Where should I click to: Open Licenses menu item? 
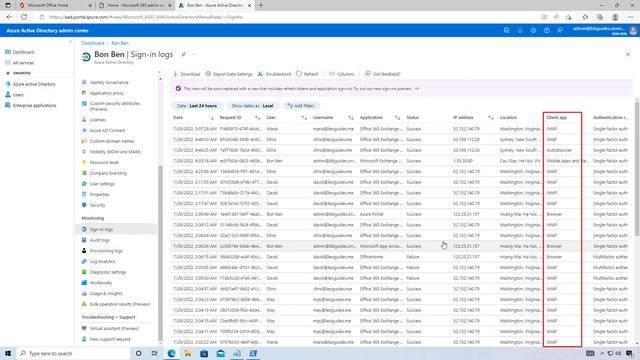coord(98,120)
